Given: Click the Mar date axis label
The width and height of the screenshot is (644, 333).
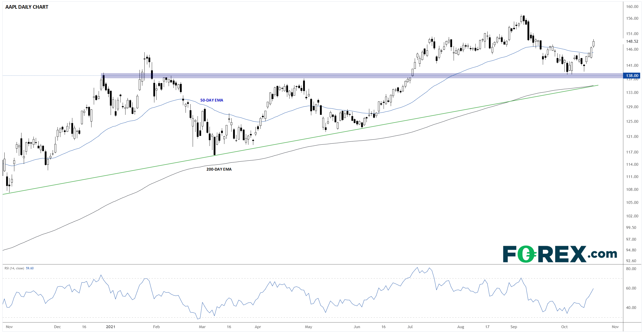Looking at the screenshot, I should [x=202, y=327].
